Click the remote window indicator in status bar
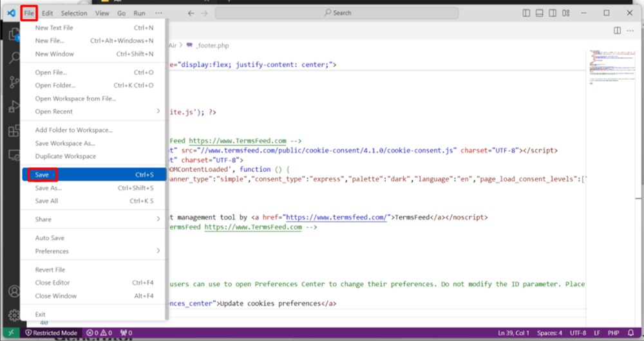644x341 pixels. [x=11, y=333]
